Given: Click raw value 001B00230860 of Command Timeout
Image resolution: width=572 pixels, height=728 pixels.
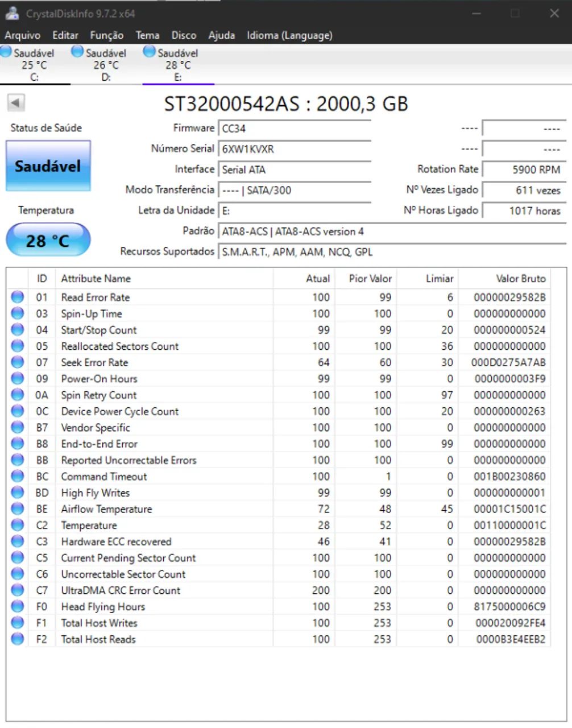Looking at the screenshot, I should pyautogui.click(x=509, y=477).
